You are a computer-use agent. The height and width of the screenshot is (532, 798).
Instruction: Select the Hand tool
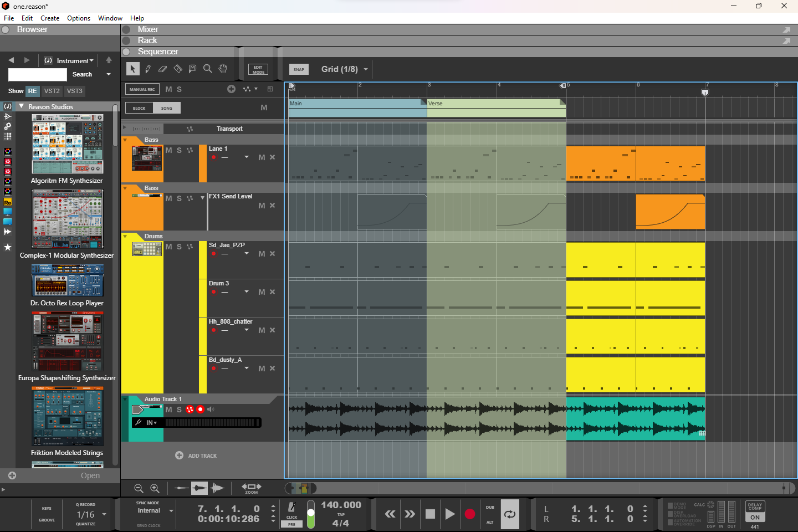(x=223, y=69)
